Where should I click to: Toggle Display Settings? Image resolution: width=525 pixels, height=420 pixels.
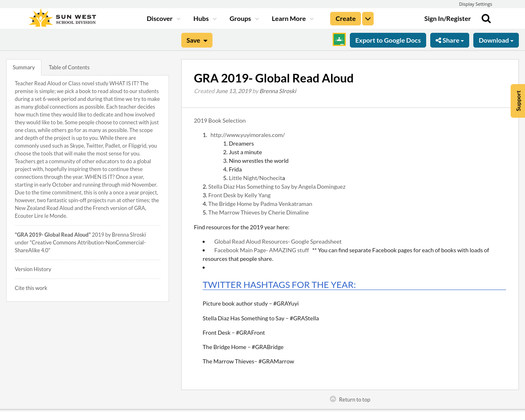click(475, 3)
